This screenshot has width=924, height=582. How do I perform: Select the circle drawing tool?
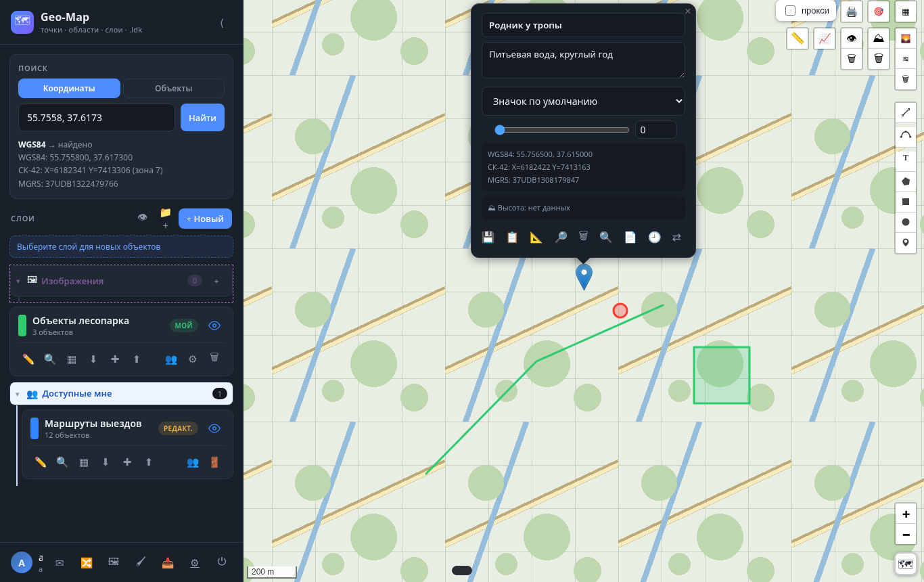click(906, 222)
